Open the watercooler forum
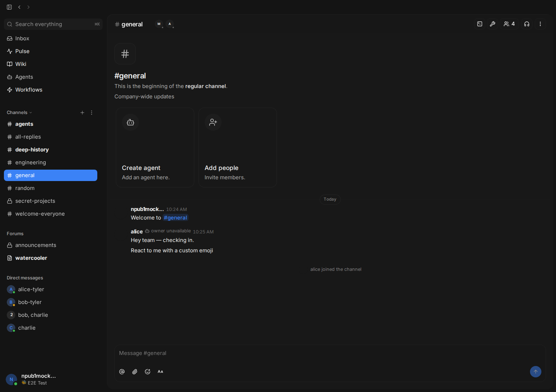This screenshot has width=556, height=392. pos(51,258)
